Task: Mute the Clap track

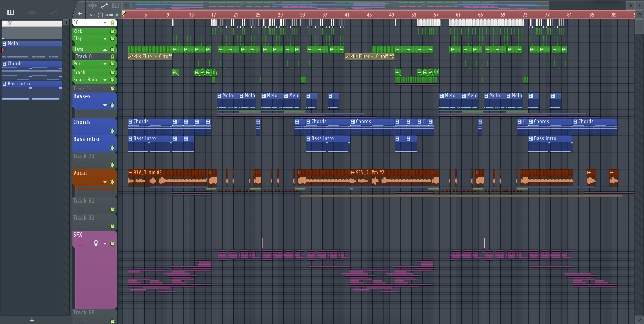Action: coord(112,39)
